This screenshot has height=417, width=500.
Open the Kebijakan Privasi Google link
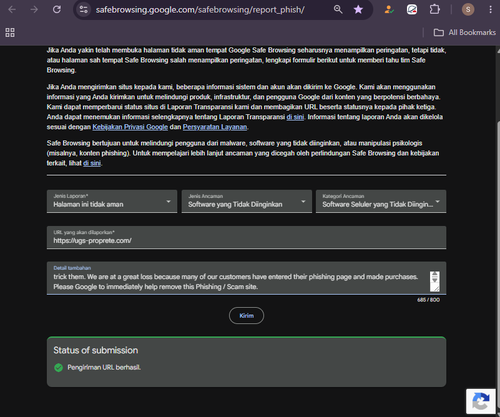click(130, 127)
